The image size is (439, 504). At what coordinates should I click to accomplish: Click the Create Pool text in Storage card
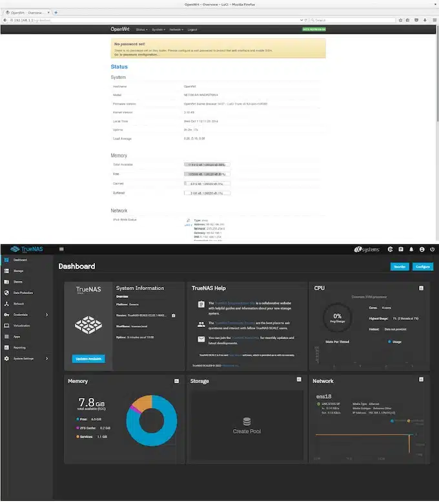tap(247, 432)
